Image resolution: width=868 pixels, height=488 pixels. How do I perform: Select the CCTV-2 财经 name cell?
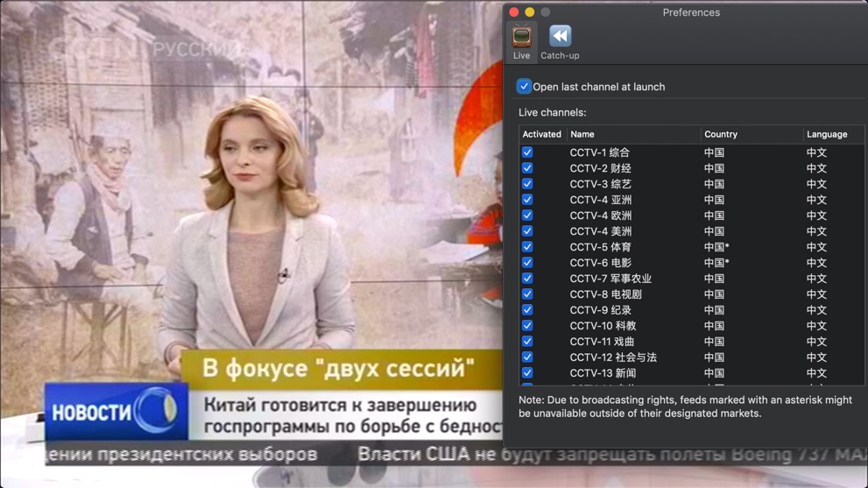pos(601,168)
